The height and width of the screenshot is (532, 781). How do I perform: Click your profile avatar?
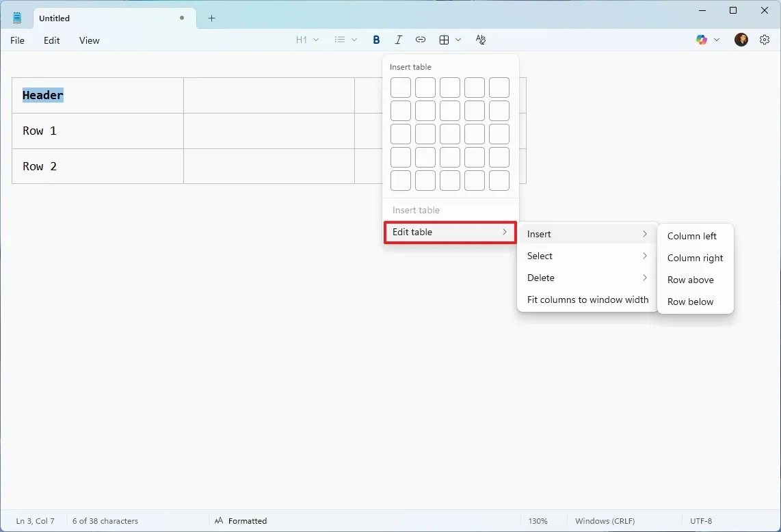point(741,40)
